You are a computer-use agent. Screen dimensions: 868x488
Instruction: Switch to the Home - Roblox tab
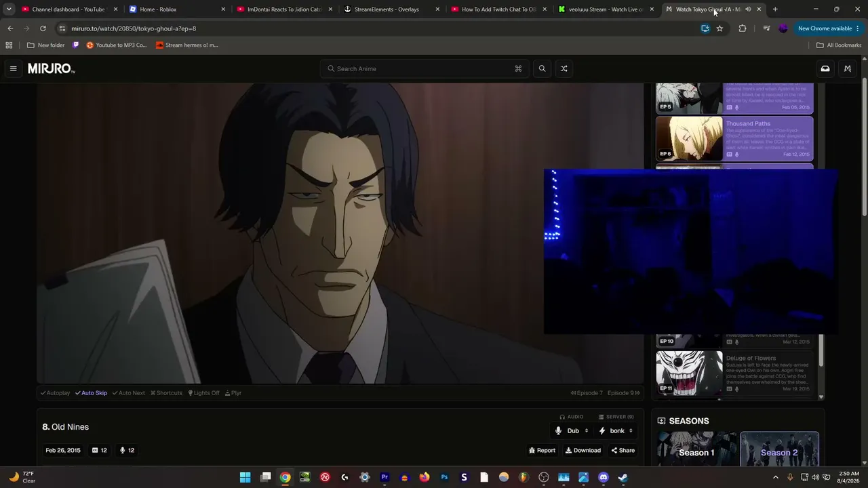click(177, 9)
